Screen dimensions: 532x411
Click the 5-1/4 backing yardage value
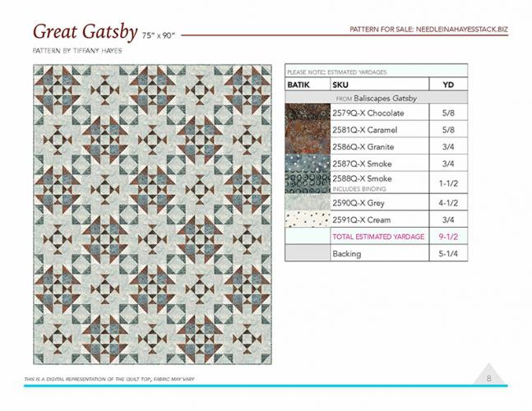(448, 254)
